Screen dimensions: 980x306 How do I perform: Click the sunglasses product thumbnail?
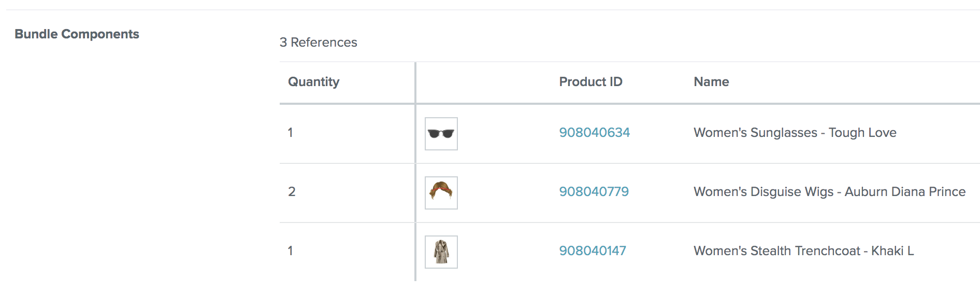(441, 134)
